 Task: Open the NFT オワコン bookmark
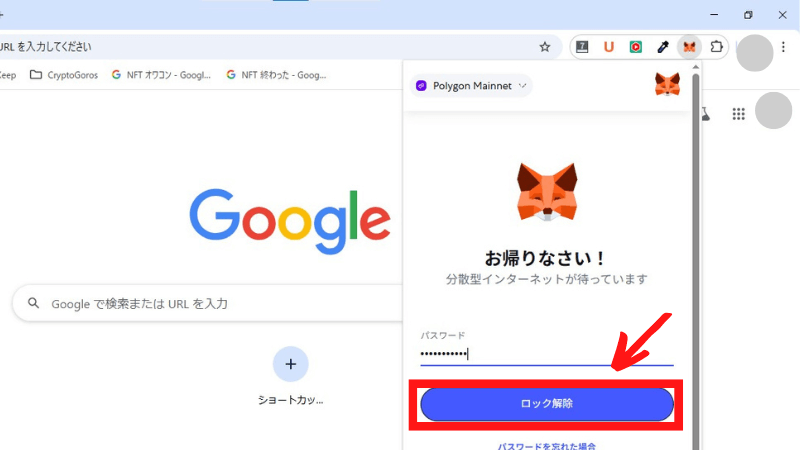(161, 75)
